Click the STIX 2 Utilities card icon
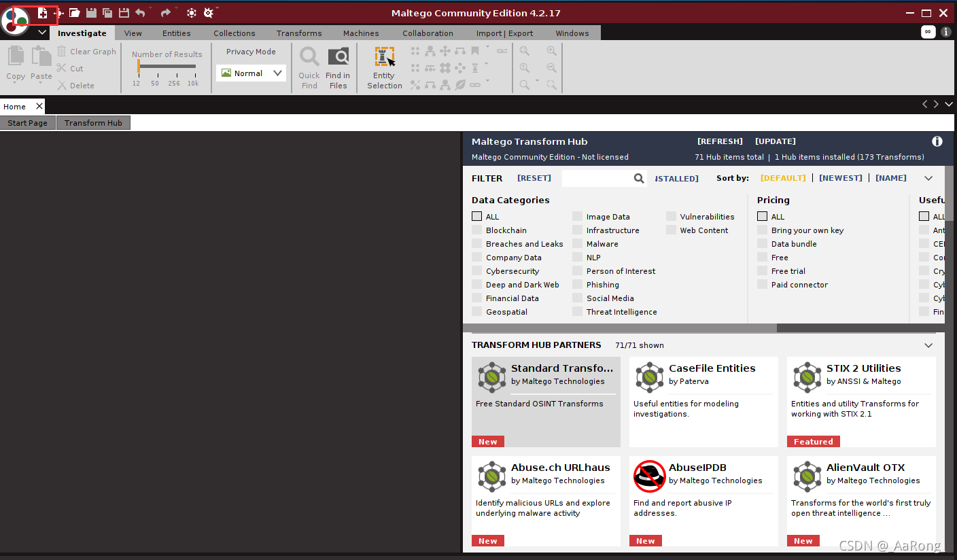 coord(807,377)
